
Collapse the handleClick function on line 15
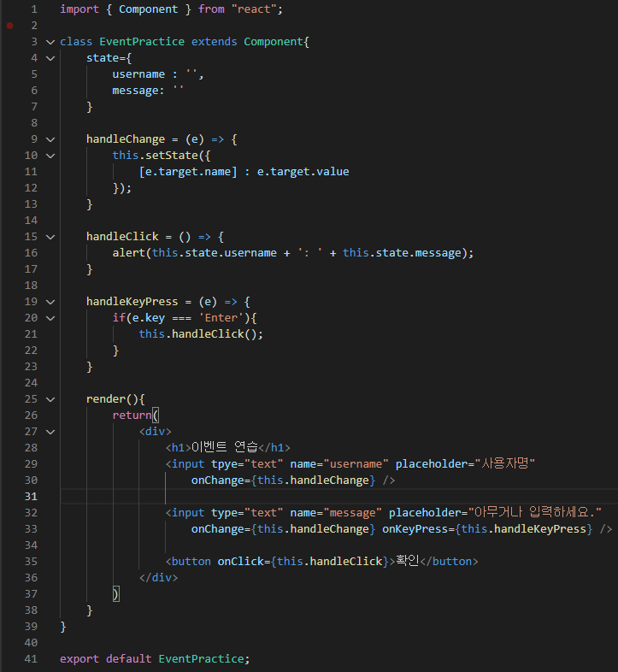50,237
